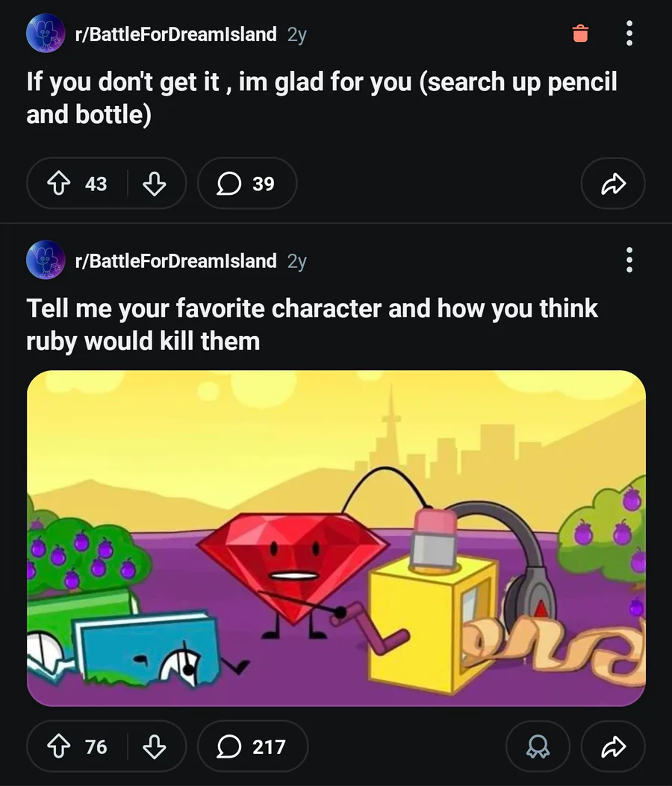672x786 pixels.
Task: Tap the 43 vote count on first post
Action: tap(96, 183)
